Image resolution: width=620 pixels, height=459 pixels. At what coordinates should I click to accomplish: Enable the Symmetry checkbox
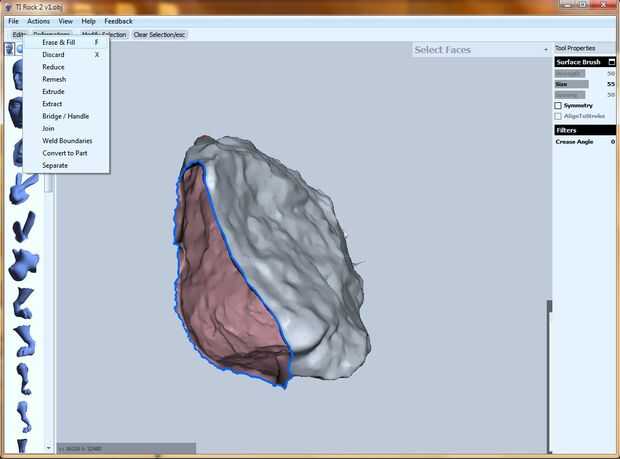[558, 105]
